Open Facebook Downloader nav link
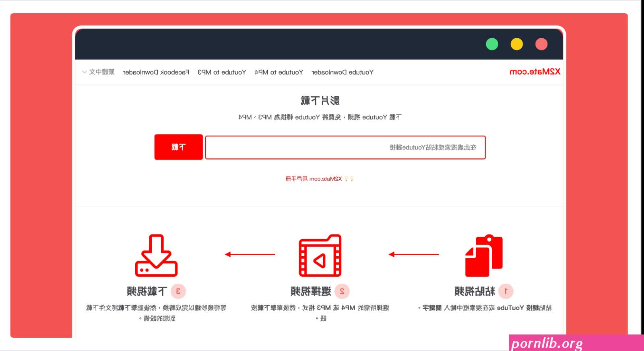 coord(156,73)
